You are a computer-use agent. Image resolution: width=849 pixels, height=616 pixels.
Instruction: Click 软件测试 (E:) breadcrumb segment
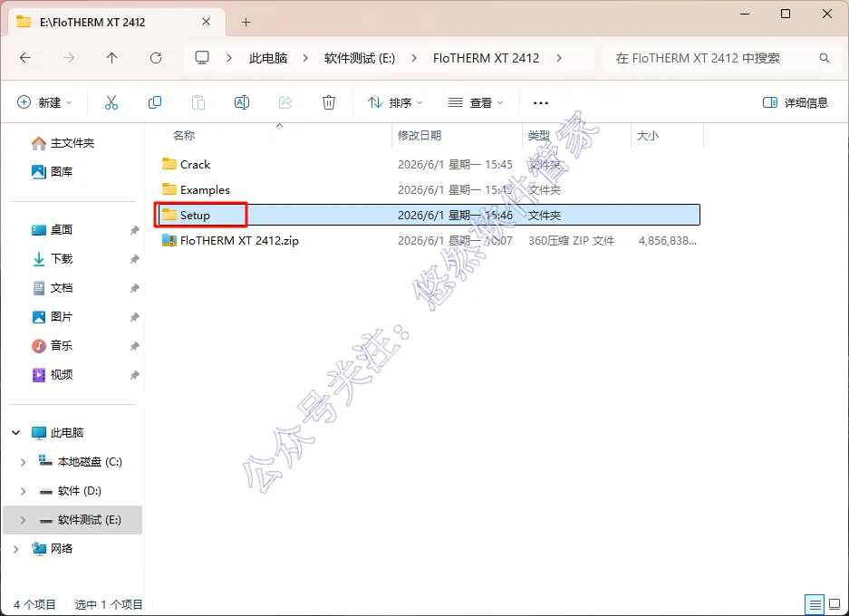tap(360, 58)
